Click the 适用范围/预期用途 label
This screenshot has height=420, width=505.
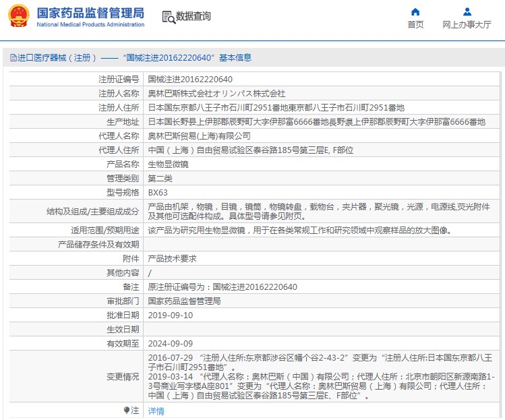coord(105,231)
